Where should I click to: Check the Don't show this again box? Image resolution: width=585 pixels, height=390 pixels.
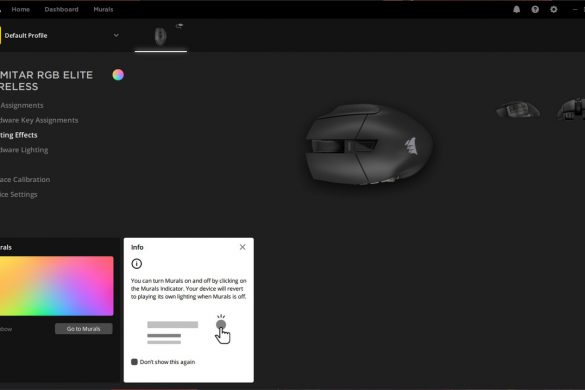134,362
